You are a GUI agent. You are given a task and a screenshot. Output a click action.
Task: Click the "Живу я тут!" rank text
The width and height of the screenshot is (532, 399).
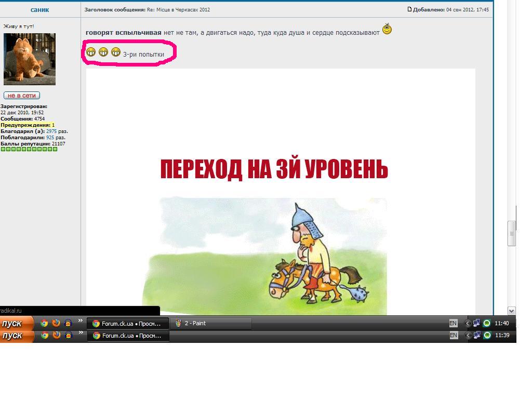(19, 26)
